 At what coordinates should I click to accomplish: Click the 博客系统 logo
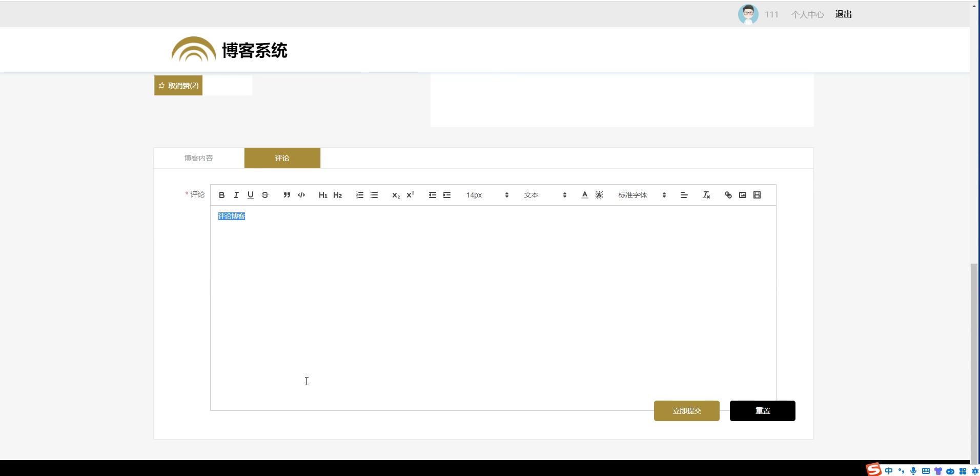pos(230,50)
